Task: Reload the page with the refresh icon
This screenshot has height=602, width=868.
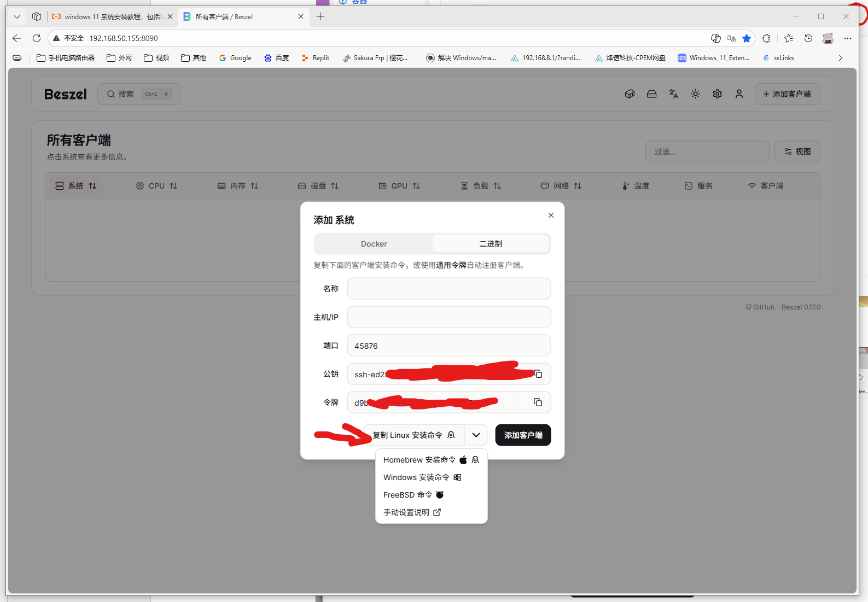Action: coord(37,38)
